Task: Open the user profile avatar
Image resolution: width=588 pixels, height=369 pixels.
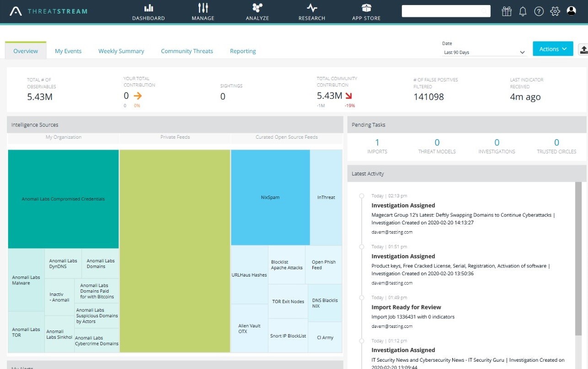Action: (571, 11)
